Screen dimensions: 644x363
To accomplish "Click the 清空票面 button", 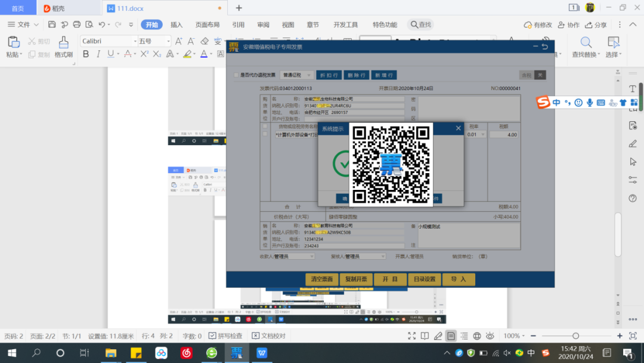I will [x=322, y=279].
